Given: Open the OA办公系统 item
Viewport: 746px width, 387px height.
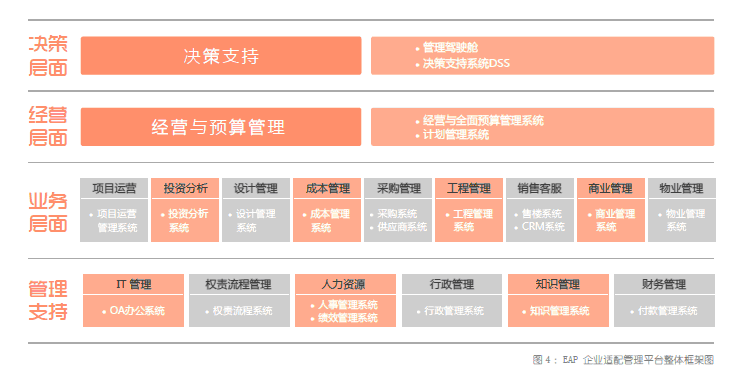Looking at the screenshot, I should (137, 311).
